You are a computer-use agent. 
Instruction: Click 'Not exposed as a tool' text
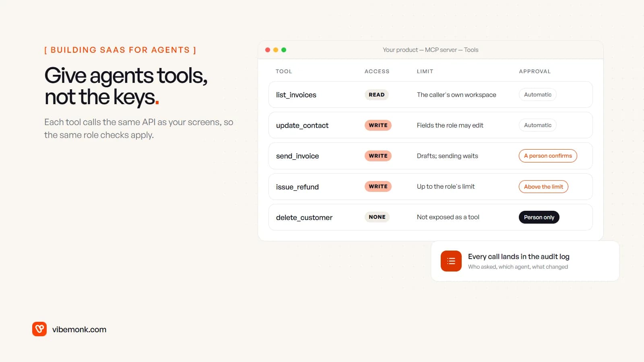(448, 217)
